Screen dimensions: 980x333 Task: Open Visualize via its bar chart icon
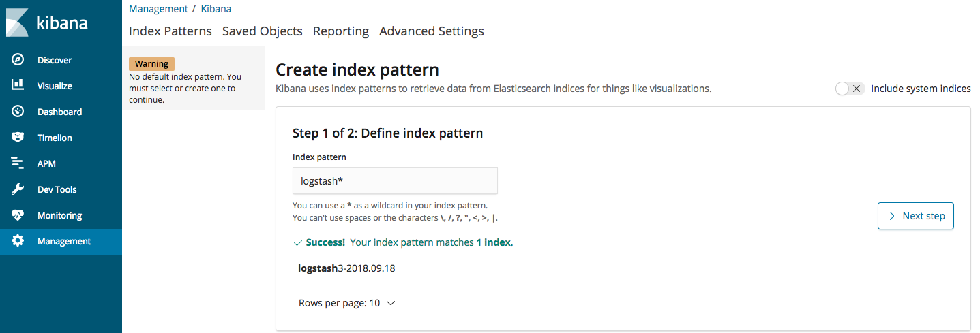point(18,86)
